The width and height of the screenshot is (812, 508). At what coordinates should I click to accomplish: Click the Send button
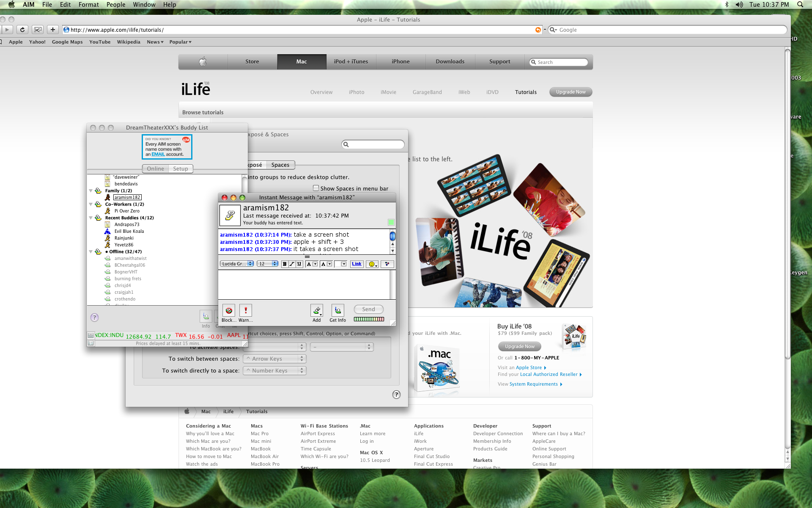[368, 309]
